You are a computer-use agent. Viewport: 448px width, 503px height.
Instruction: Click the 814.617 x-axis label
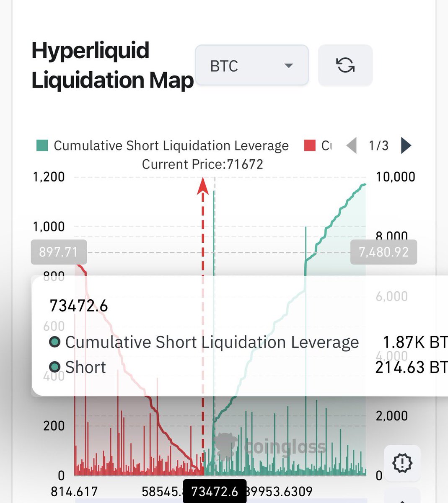(74, 491)
